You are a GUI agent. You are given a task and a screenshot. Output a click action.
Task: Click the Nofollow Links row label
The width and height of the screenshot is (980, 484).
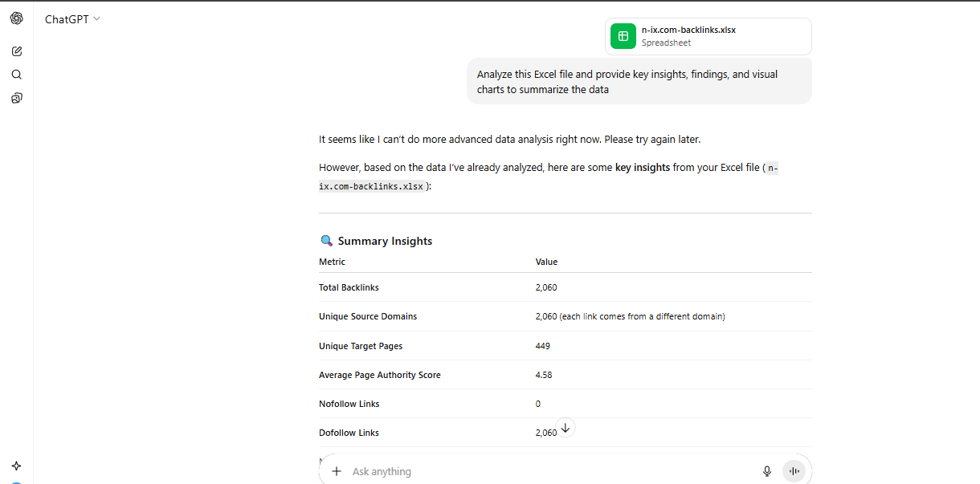pyautogui.click(x=349, y=404)
